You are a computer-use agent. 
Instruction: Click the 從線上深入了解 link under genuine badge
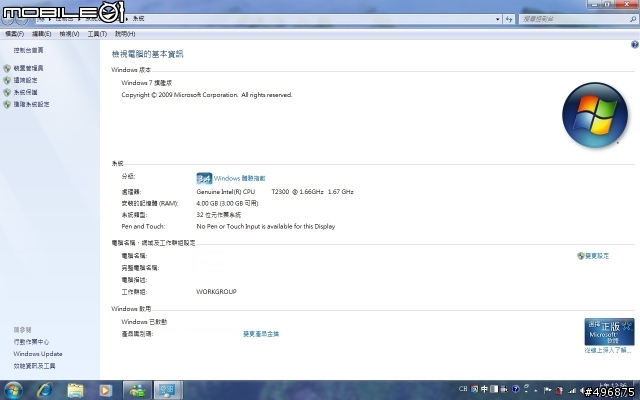pos(608,350)
